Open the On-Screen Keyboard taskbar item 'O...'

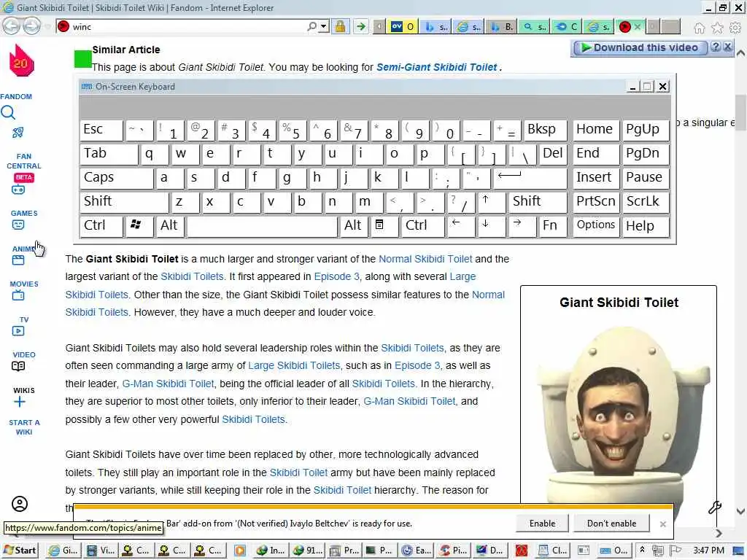coord(614,551)
